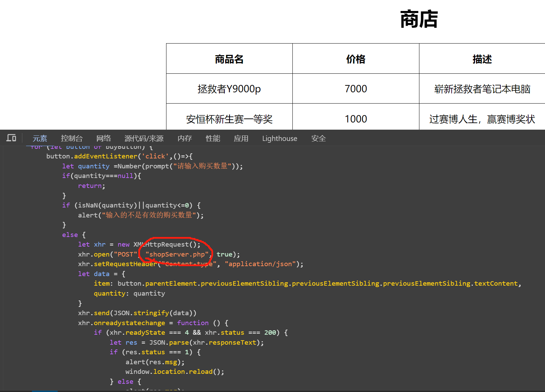The image size is (545, 392).
Task: Click the 商品名 column header
Action: pyautogui.click(x=229, y=59)
